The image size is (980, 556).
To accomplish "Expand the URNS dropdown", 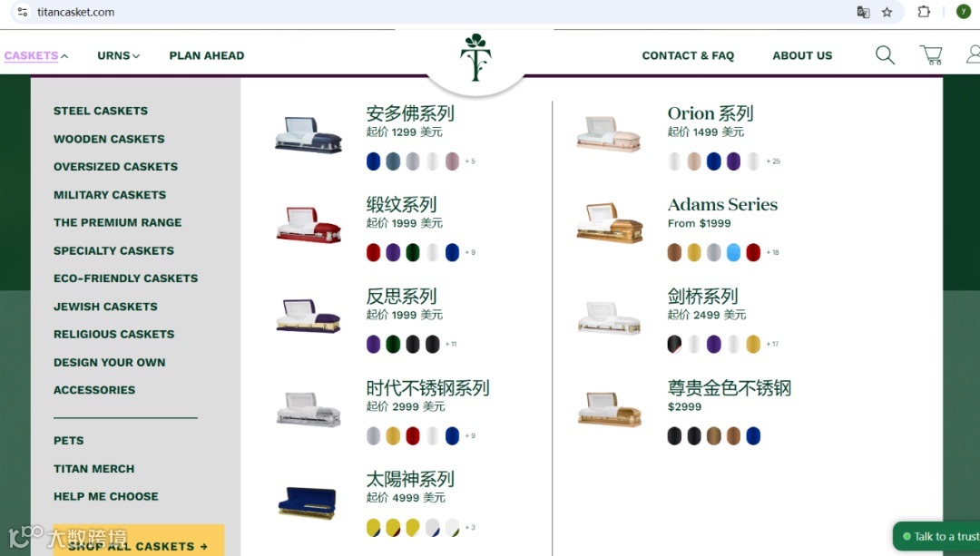I will click(x=118, y=55).
